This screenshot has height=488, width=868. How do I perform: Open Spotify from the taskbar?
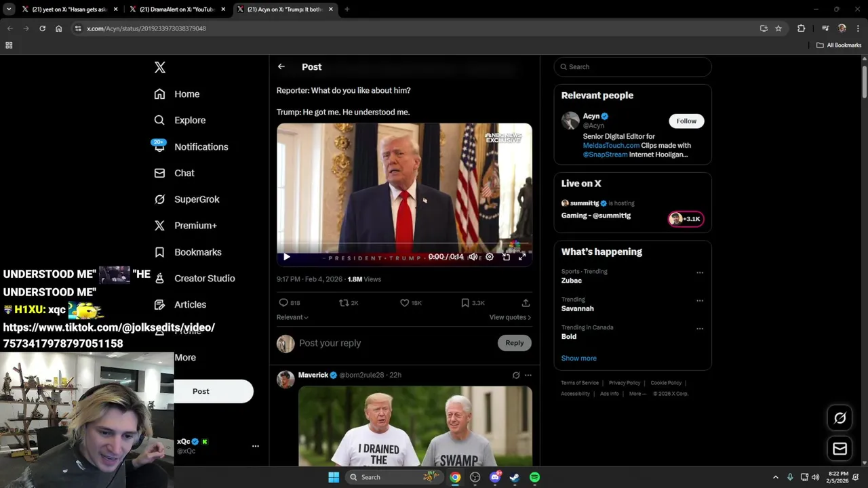(x=534, y=477)
